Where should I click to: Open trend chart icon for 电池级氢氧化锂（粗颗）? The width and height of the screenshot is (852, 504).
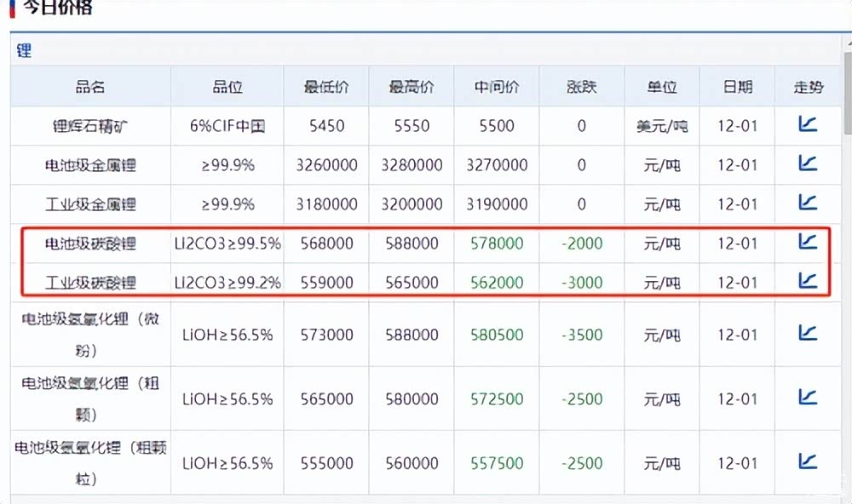point(807,398)
